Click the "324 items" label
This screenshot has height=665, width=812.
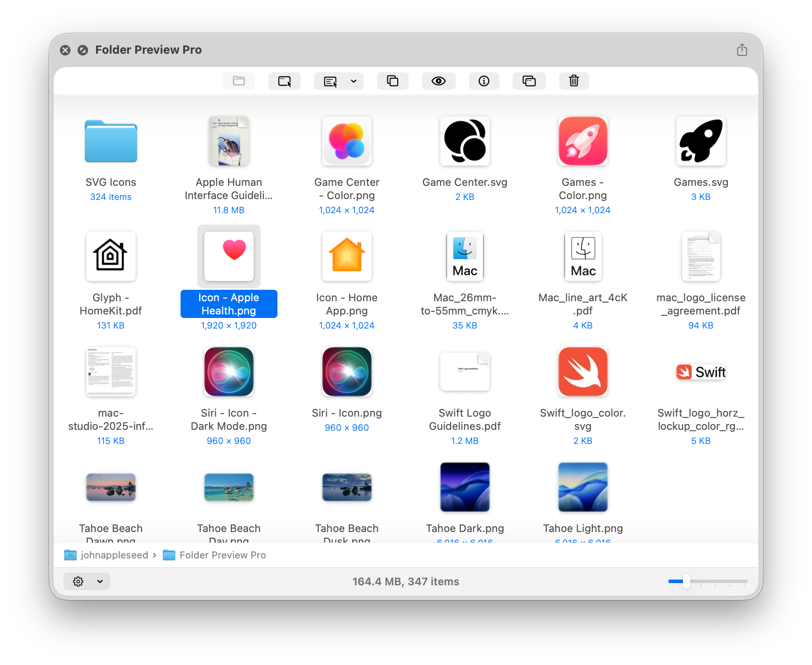click(111, 197)
